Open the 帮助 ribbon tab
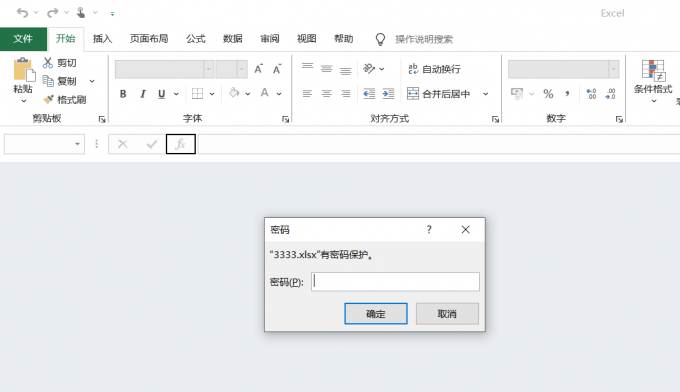 click(x=343, y=39)
